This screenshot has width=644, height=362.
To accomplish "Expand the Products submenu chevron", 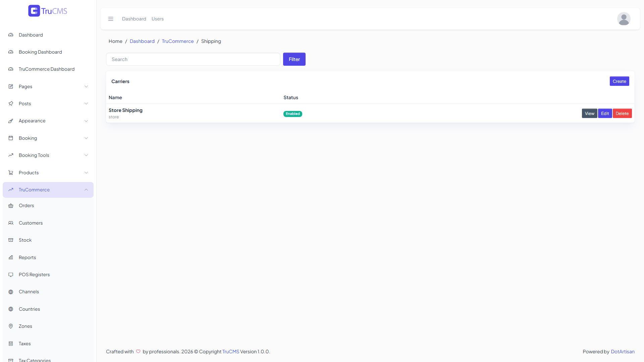I will click(86, 173).
